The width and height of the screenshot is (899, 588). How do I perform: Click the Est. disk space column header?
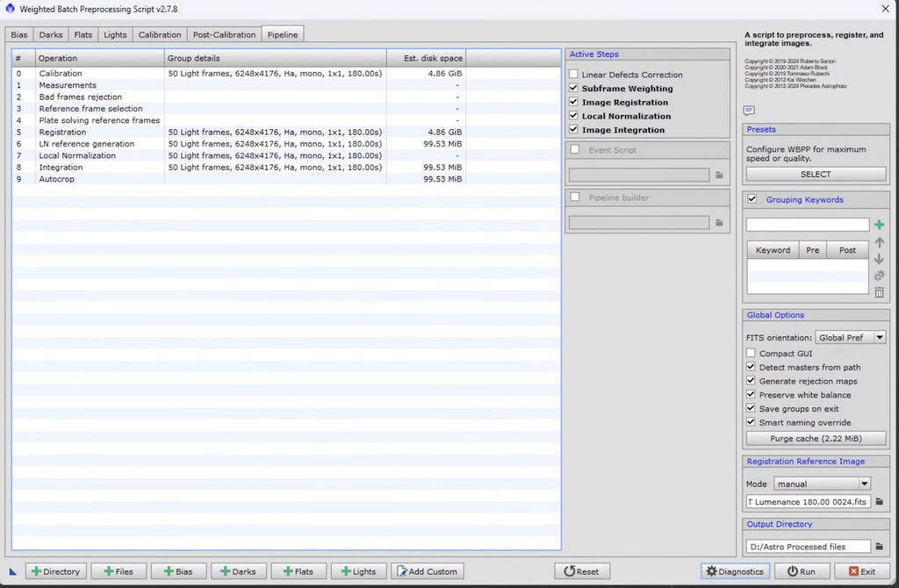(426, 58)
